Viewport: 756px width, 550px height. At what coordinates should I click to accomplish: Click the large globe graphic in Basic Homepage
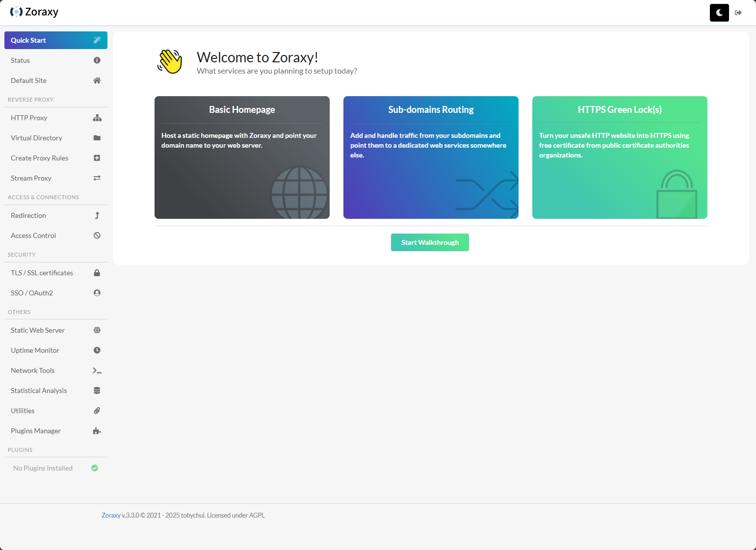pyautogui.click(x=299, y=193)
